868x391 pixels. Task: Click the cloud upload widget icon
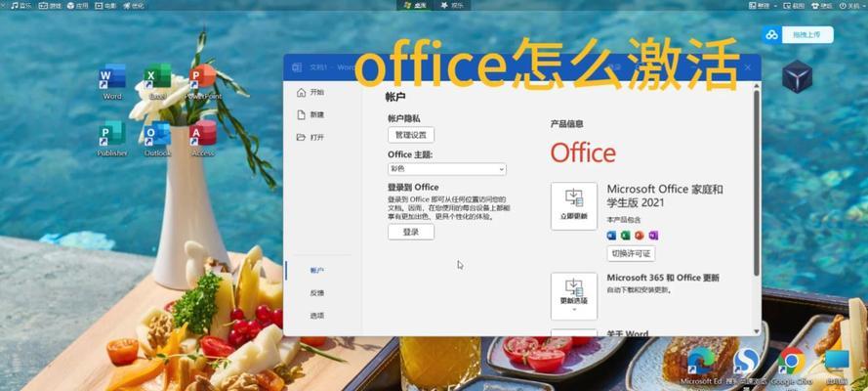click(771, 35)
